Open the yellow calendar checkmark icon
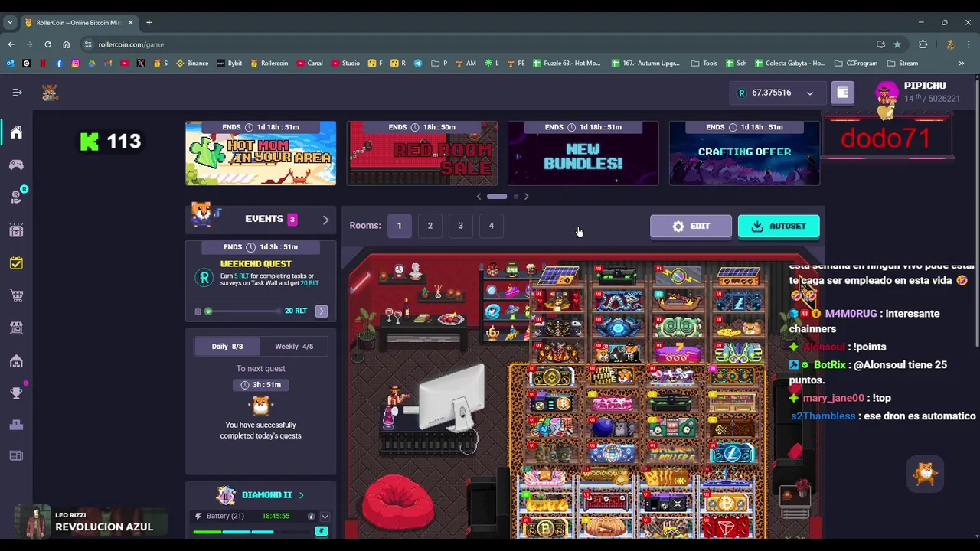This screenshot has width=980, height=551. pos(16,263)
